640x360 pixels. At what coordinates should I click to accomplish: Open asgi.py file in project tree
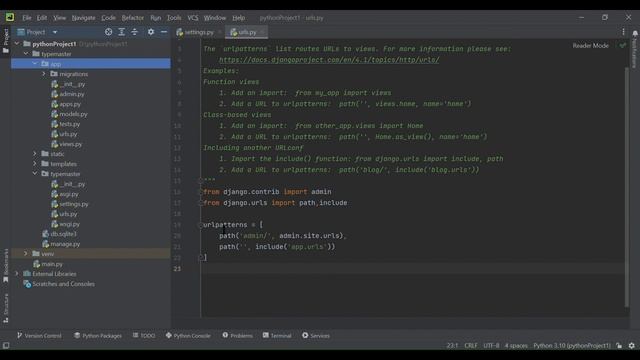(x=69, y=194)
